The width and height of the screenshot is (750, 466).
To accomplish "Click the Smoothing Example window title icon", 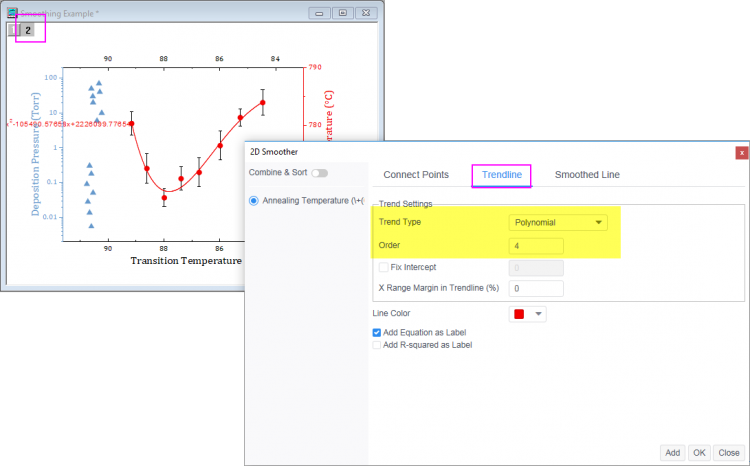I will pos(12,13).
